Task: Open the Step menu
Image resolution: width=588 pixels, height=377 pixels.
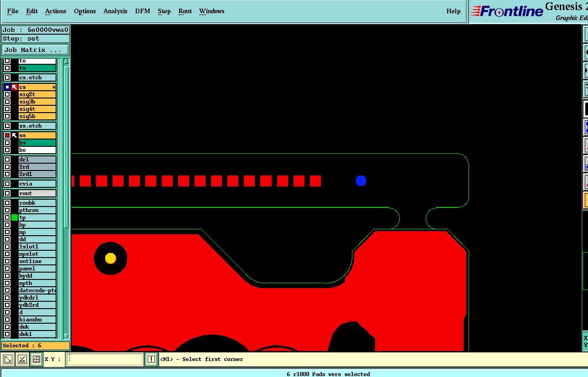Action: coord(164,11)
